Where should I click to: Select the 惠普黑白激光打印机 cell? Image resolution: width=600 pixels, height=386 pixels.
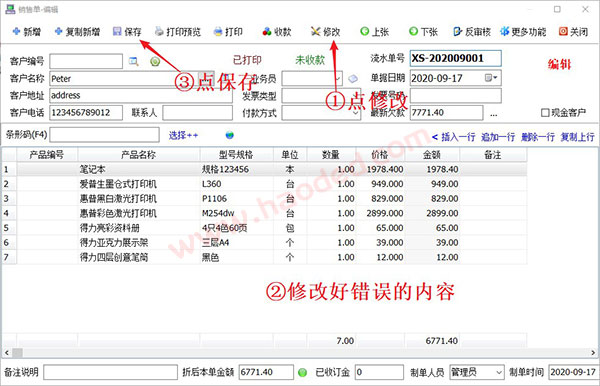click(x=139, y=199)
